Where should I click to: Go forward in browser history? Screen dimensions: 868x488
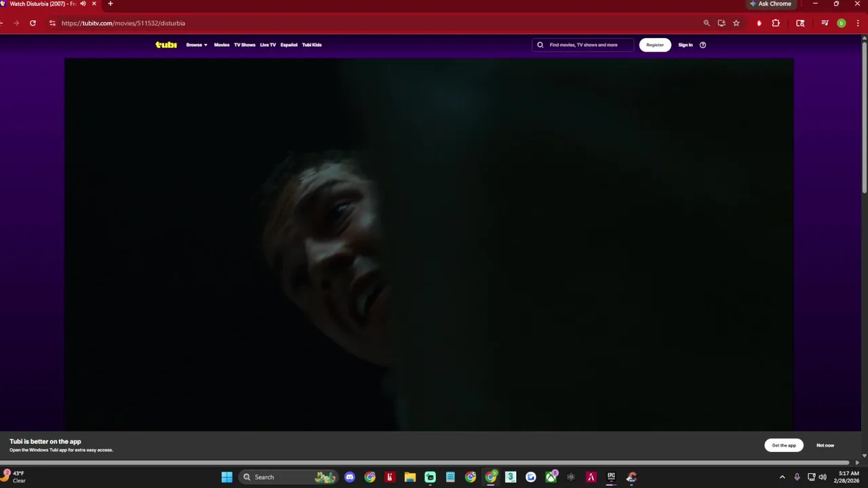pyautogui.click(x=16, y=23)
